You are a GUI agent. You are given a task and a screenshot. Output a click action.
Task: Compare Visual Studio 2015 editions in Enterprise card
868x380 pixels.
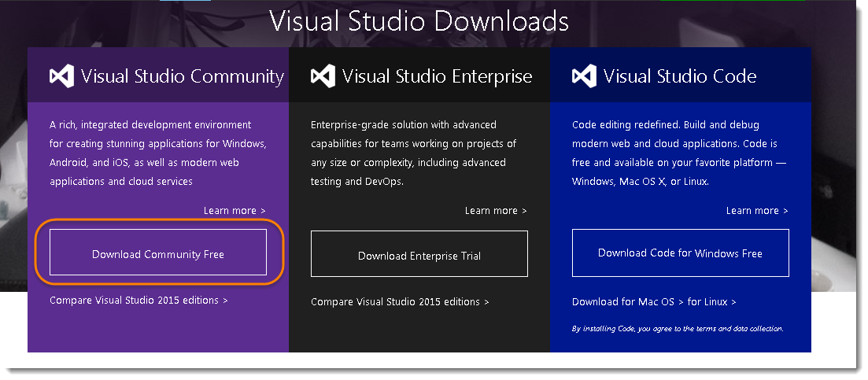[401, 302]
